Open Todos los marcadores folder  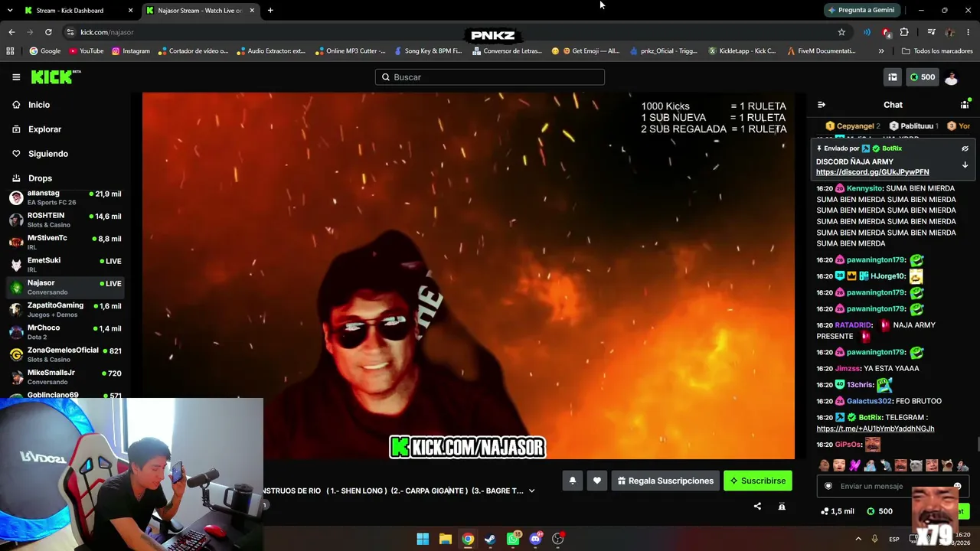click(938, 51)
